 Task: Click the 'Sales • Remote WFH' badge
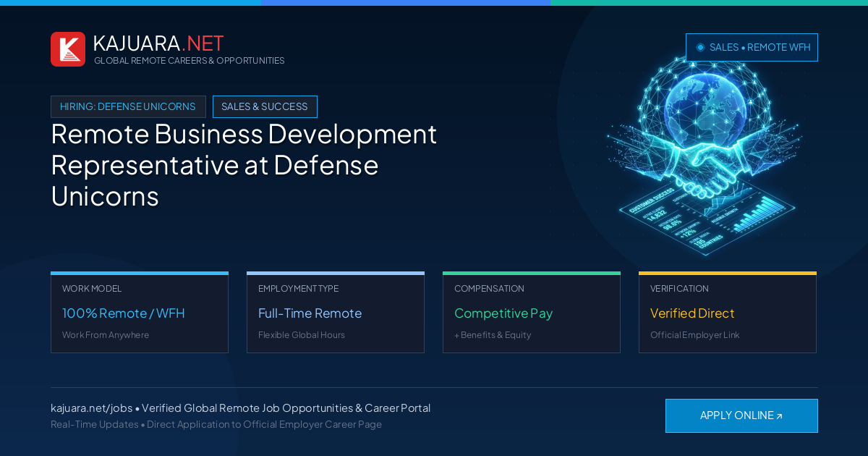(x=752, y=47)
